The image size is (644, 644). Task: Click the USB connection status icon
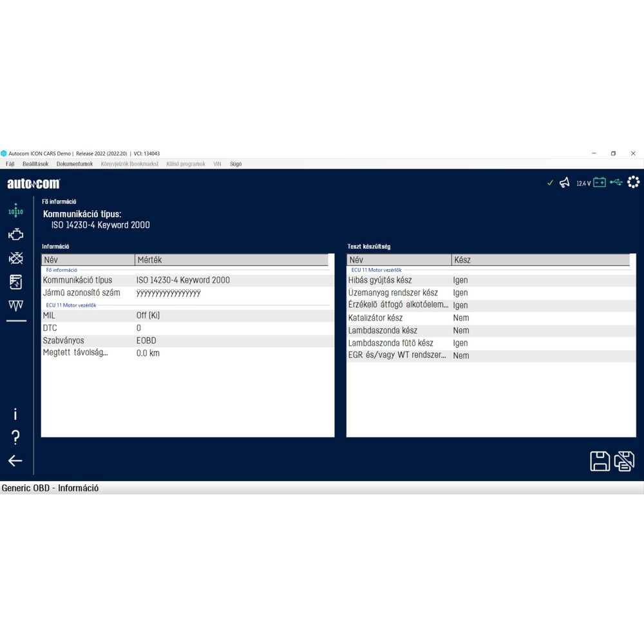point(616,183)
